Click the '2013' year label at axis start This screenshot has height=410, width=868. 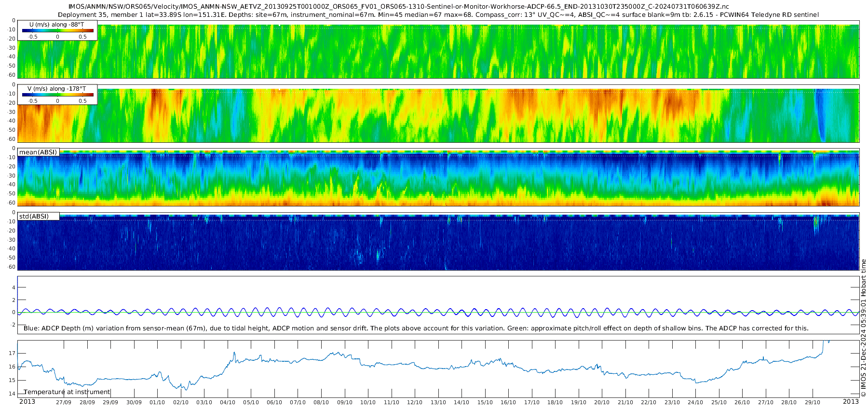point(27,401)
